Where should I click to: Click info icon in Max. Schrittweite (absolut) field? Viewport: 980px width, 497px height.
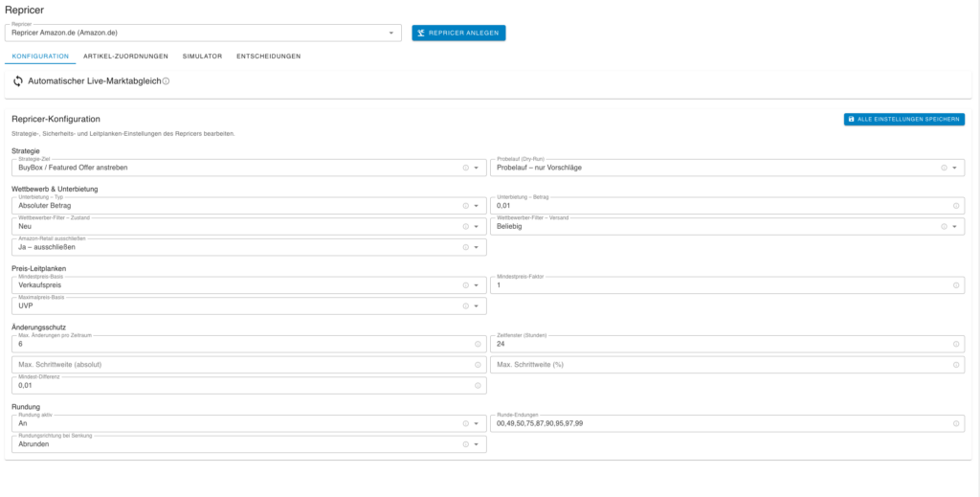pos(478,365)
